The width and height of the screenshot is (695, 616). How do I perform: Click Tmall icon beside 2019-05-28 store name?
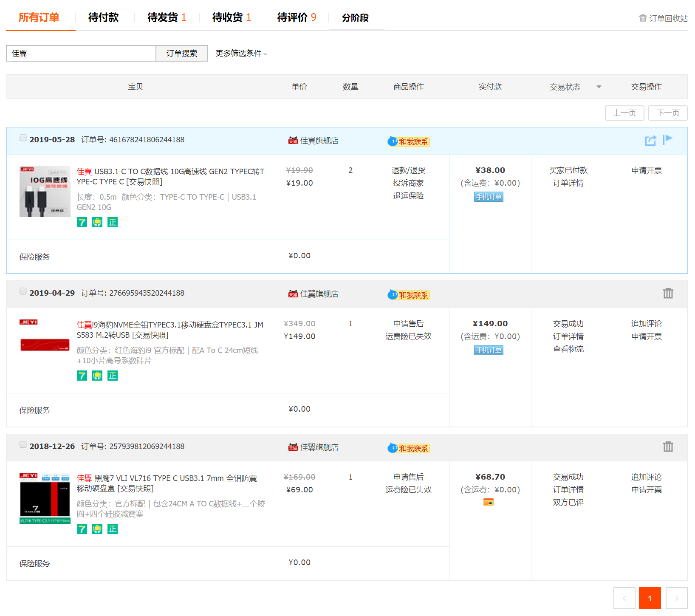tap(293, 140)
